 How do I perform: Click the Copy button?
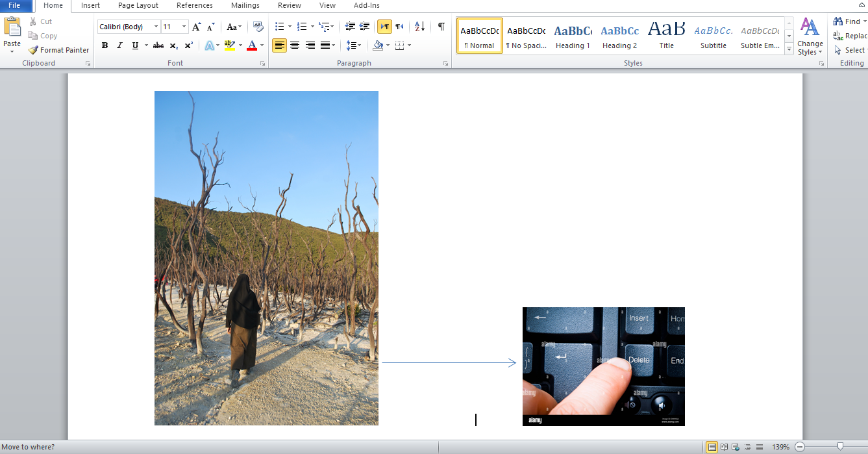click(x=43, y=36)
